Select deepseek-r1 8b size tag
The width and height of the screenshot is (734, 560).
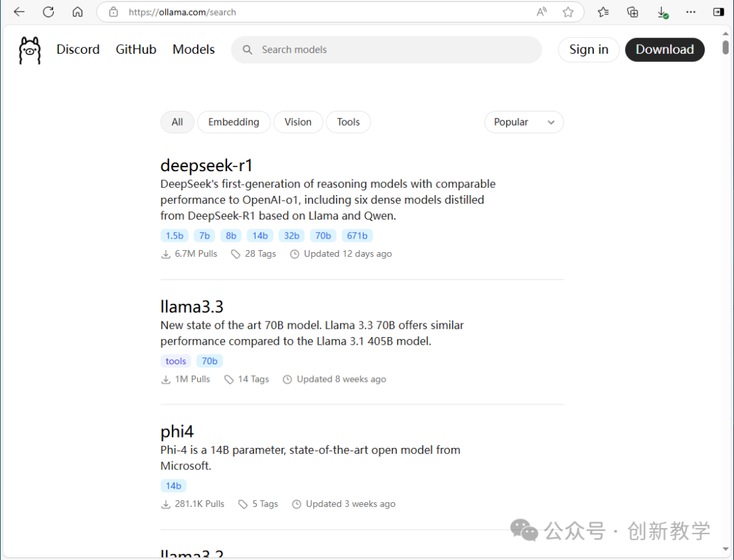click(231, 236)
